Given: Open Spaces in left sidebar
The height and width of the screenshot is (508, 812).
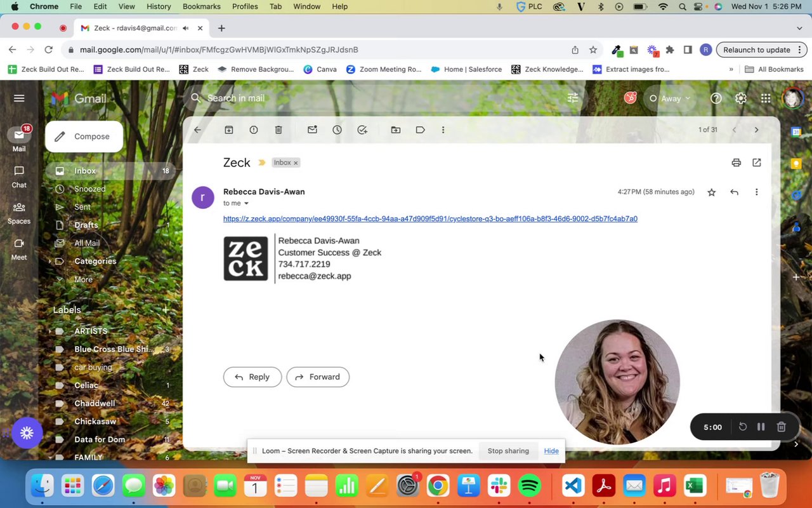Looking at the screenshot, I should [x=19, y=213].
